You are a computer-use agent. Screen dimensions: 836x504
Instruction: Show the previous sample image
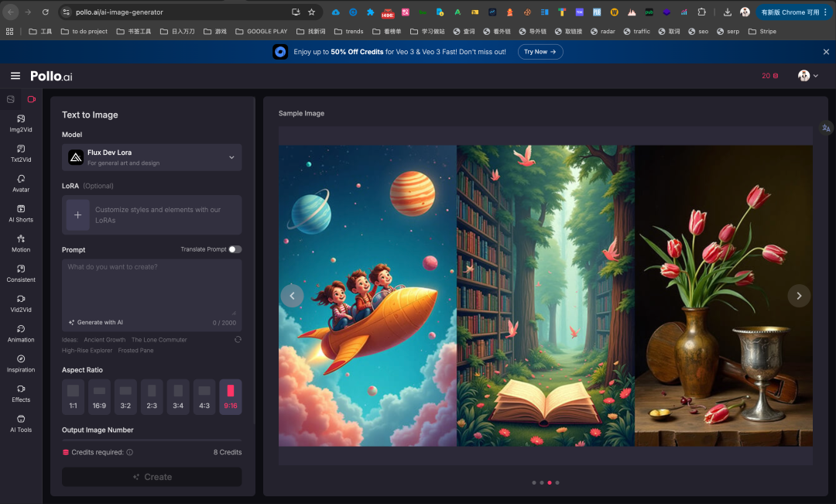point(292,296)
